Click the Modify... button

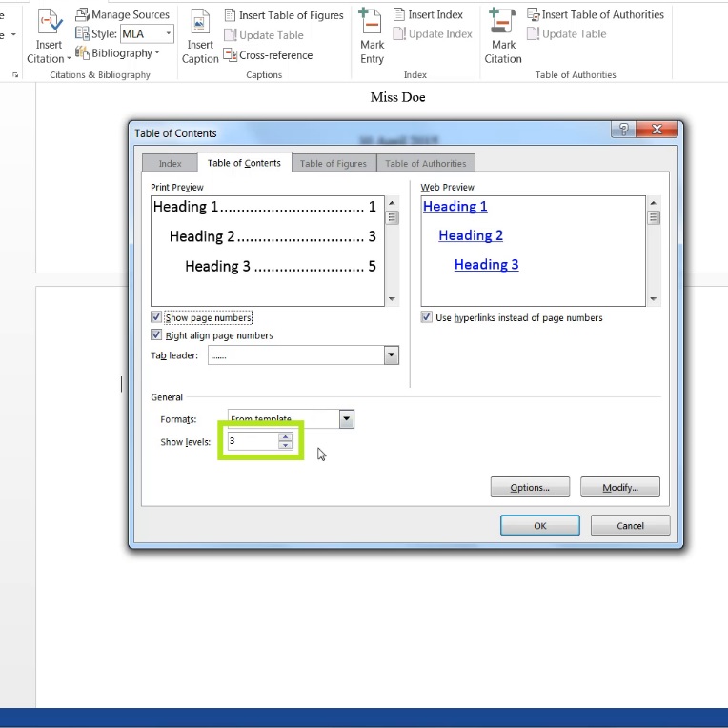click(619, 487)
